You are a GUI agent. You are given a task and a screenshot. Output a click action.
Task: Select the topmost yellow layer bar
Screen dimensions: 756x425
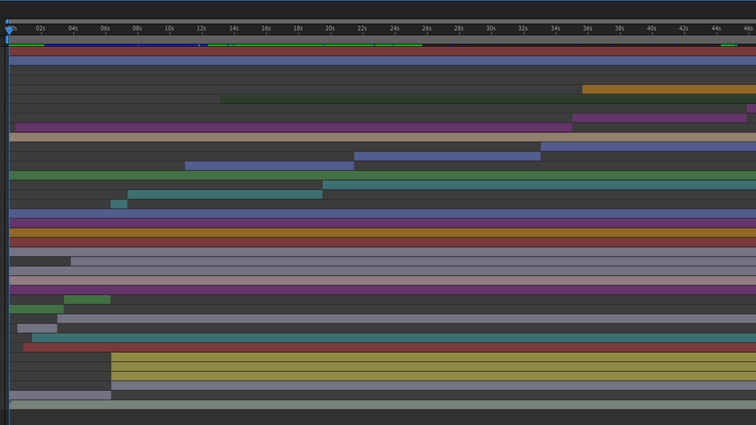(x=433, y=357)
